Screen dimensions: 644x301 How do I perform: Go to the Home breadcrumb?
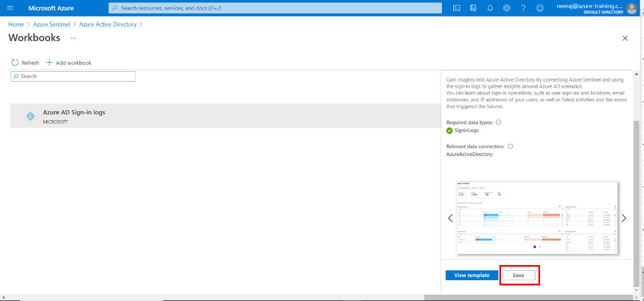click(x=16, y=24)
